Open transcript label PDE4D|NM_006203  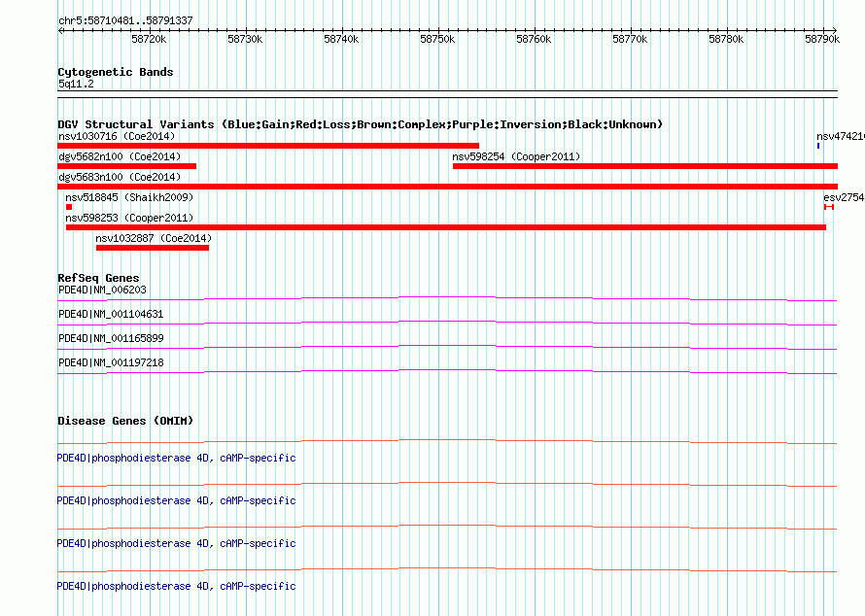point(102,291)
